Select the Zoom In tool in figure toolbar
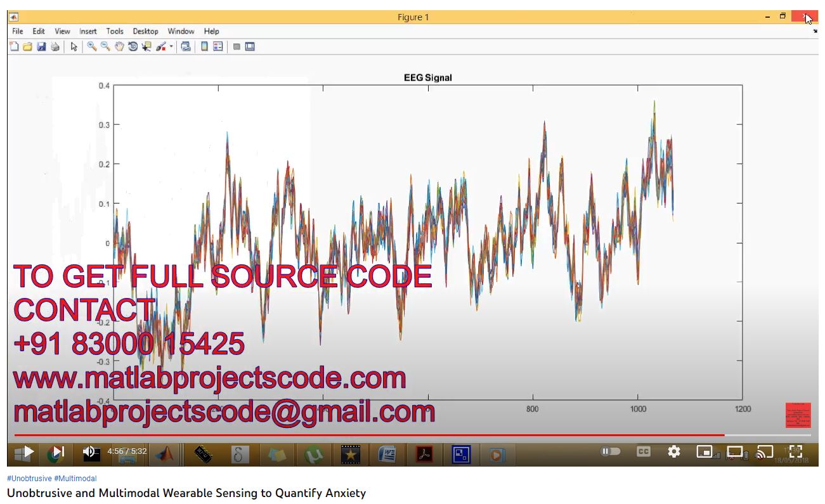The image size is (825, 504). point(92,46)
